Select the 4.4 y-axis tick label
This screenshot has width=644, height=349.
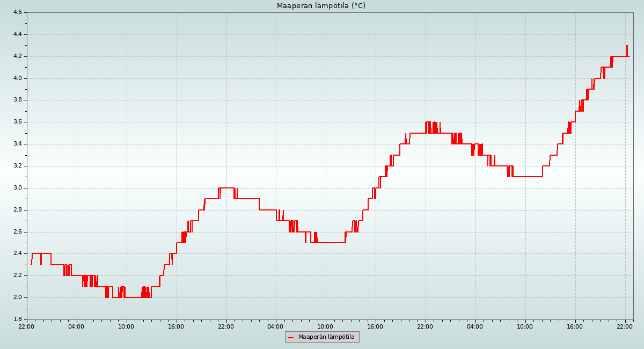pyautogui.click(x=17, y=34)
